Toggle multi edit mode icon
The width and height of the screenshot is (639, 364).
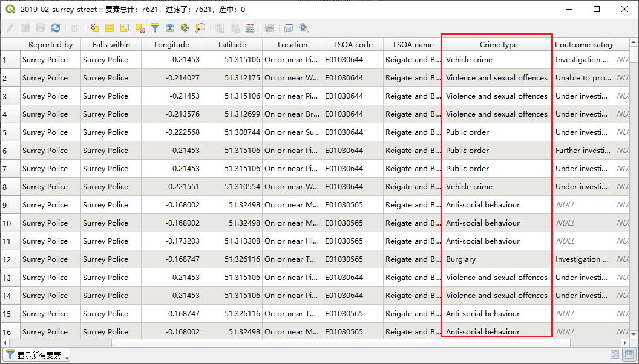click(x=25, y=28)
